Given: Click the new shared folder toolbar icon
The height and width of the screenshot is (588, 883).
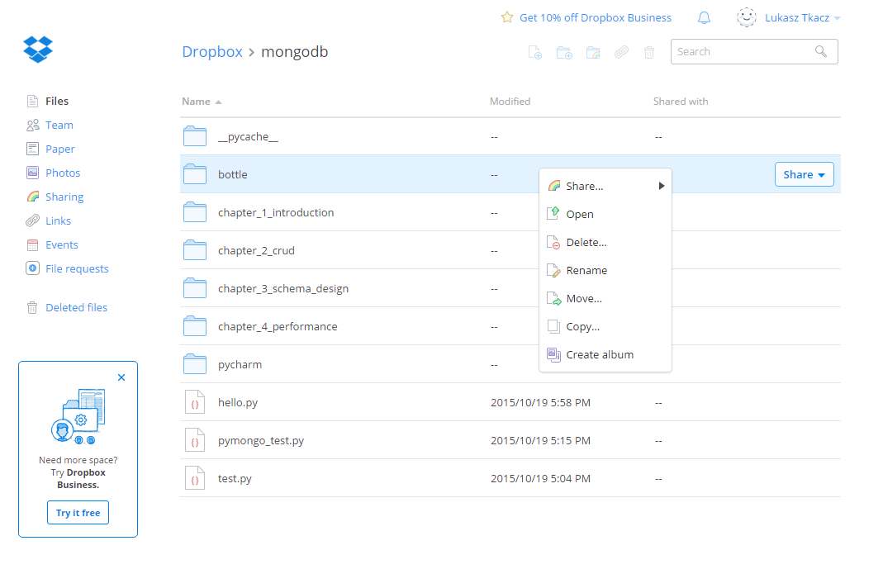Looking at the screenshot, I should click(593, 52).
